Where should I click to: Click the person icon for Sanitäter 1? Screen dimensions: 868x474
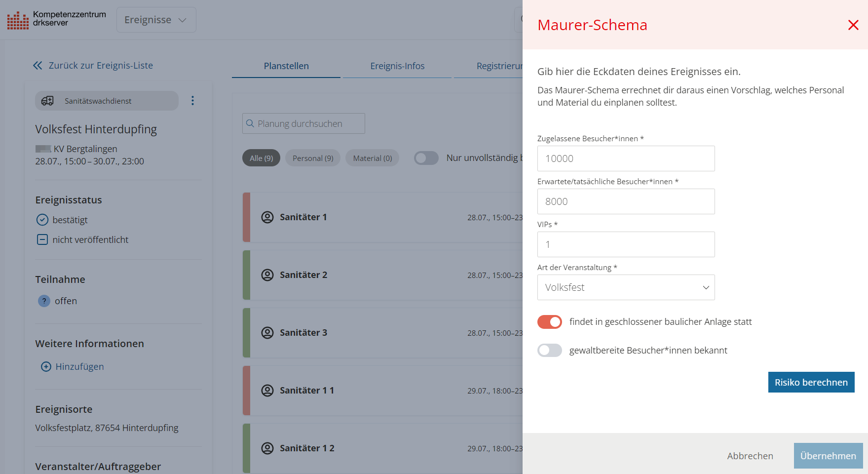tap(267, 217)
